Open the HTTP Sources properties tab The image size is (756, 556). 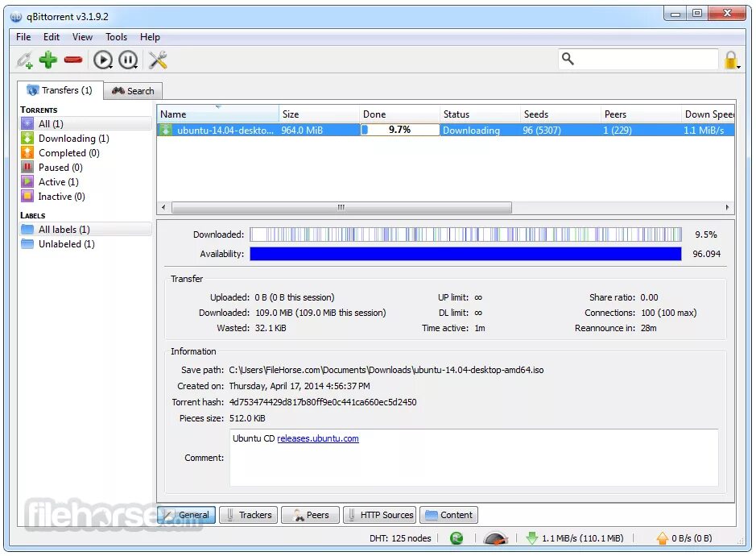(380, 515)
